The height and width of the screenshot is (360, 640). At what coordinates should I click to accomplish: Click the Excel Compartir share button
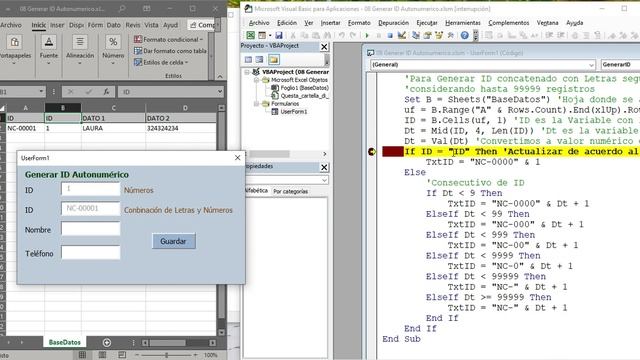pyautogui.click(x=202, y=25)
